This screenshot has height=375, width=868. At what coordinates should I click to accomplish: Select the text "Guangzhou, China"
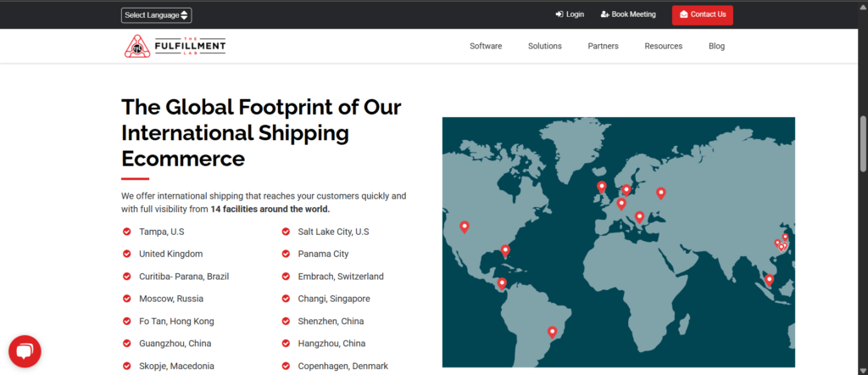point(175,344)
